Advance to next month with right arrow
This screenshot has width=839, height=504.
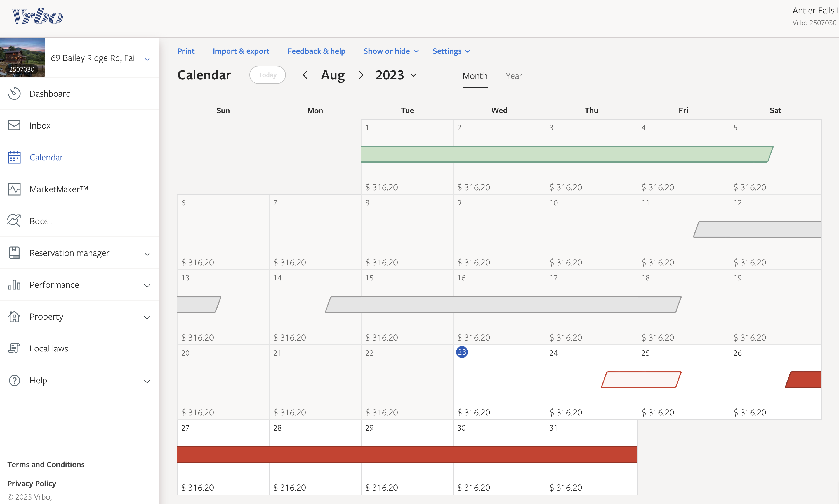tap(361, 75)
